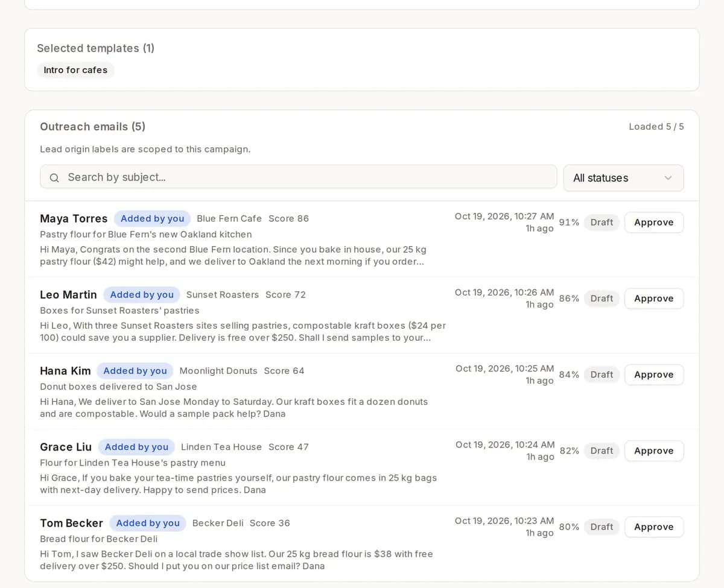Click the lead origin labels scope note

click(145, 149)
